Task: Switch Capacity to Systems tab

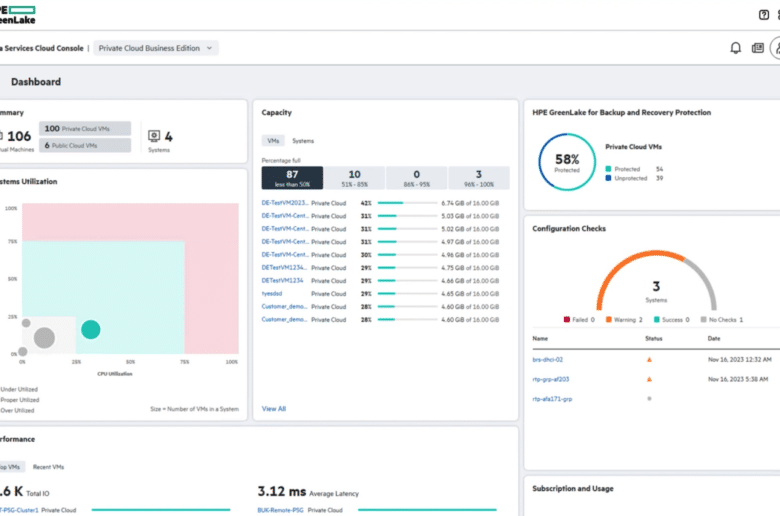Action: (303, 141)
